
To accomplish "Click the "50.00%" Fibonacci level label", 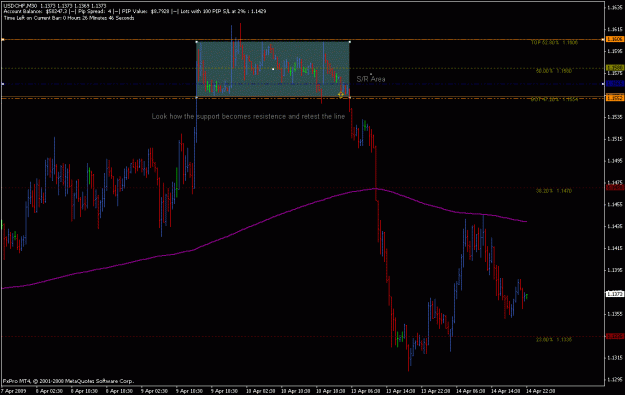I will [x=554, y=71].
